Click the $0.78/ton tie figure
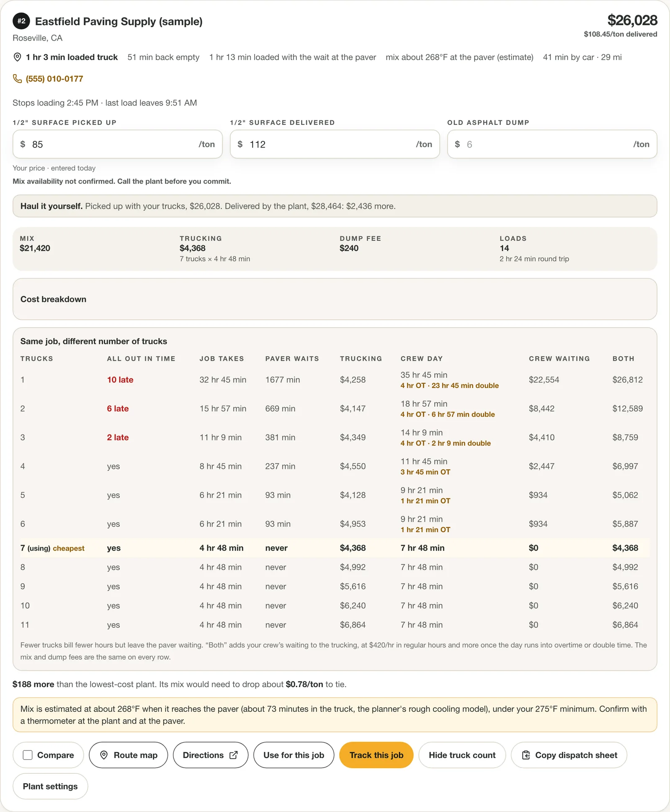This screenshot has height=812, width=670. 304,684
